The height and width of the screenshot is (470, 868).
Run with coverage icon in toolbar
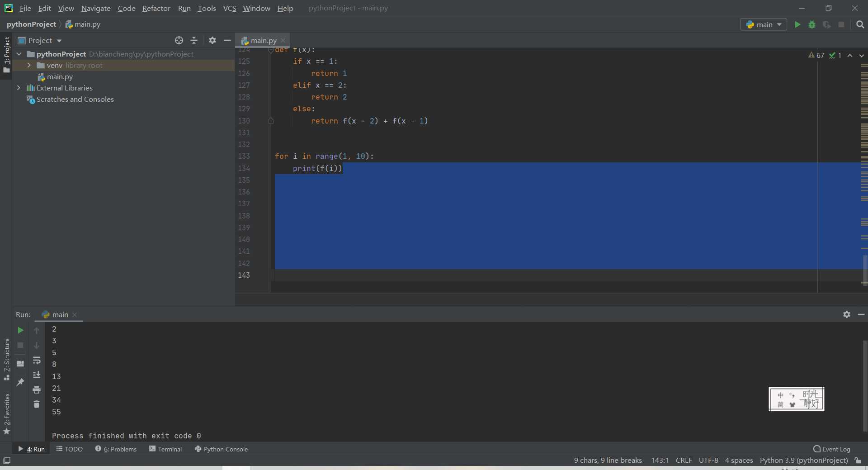[x=826, y=24]
